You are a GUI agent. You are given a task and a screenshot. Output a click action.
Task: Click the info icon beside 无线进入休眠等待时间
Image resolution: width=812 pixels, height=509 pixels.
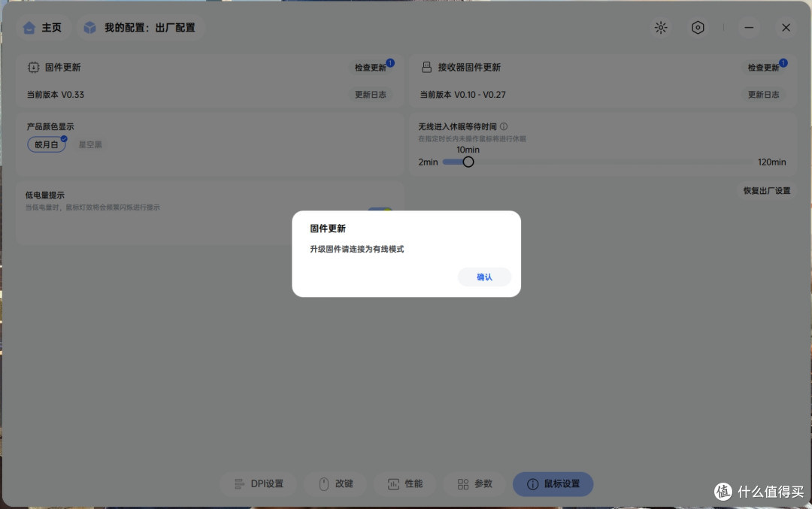click(503, 126)
